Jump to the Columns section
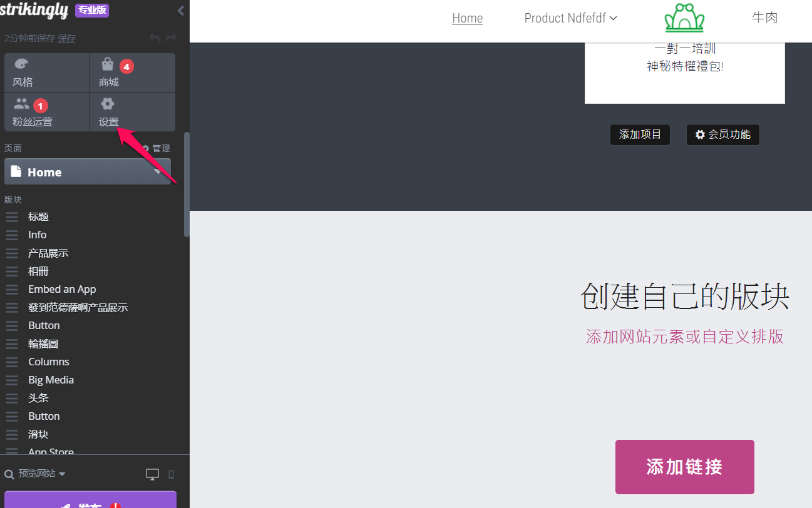 (49, 362)
